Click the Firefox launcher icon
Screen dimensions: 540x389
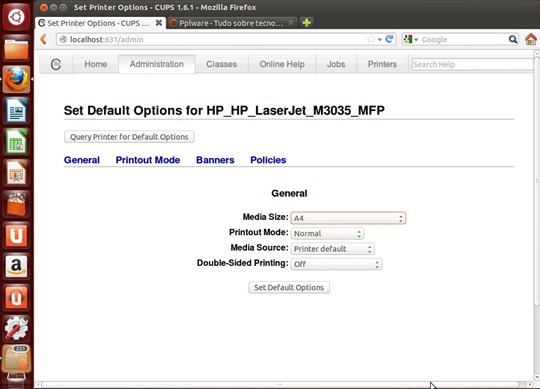pyautogui.click(x=16, y=79)
